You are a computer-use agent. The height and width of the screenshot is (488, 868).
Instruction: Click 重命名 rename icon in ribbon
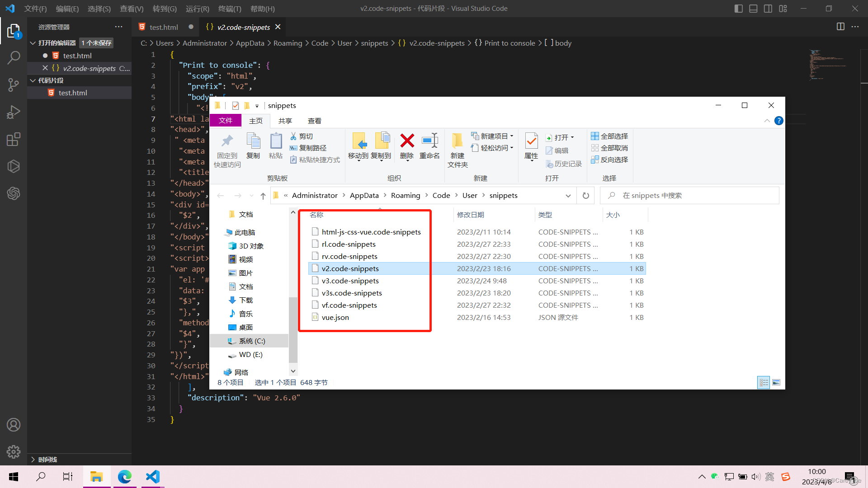point(429,145)
